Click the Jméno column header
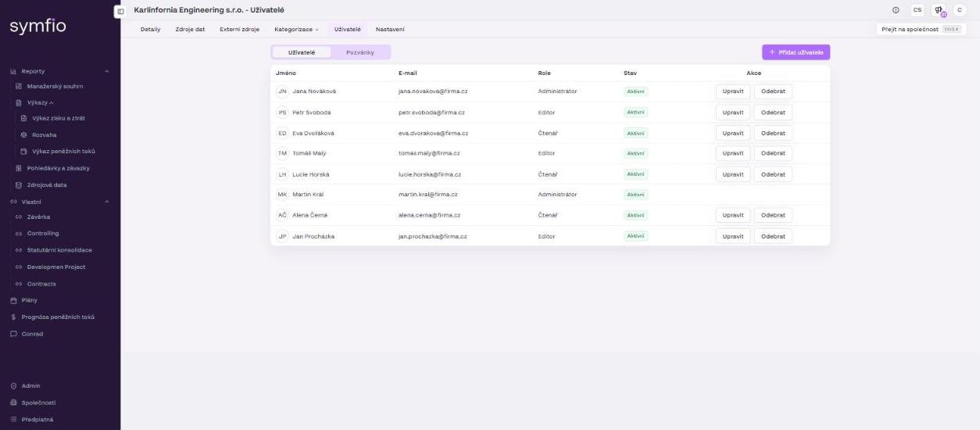Screen dimensions: 980x430 tap(285, 73)
